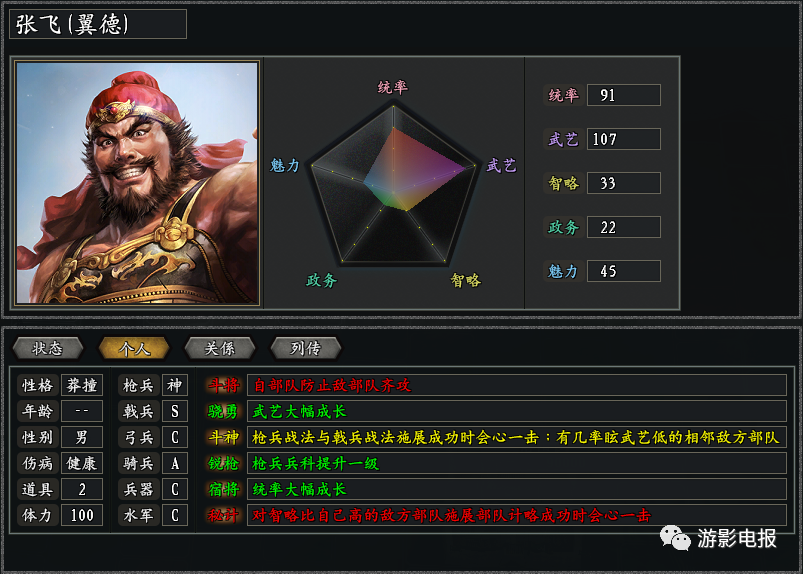The height and width of the screenshot is (574, 803).
Task: Select the 政务 value box showing 22
Action: [x=624, y=227]
